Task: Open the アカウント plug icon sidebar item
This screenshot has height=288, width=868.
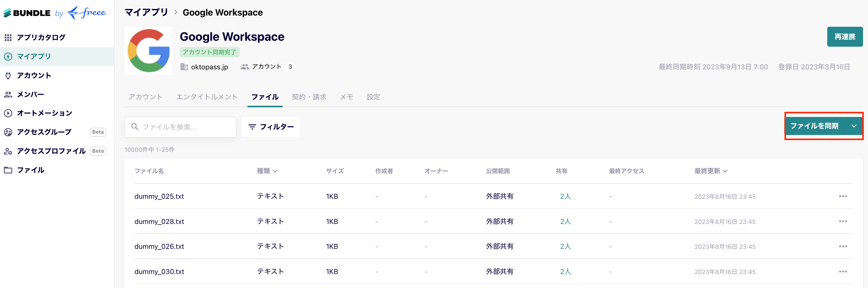Action: point(8,76)
